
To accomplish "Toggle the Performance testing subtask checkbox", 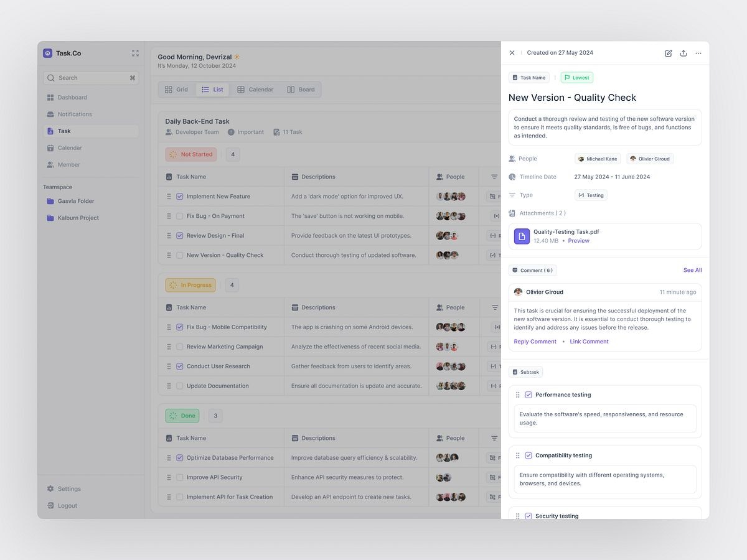I will (x=528, y=394).
